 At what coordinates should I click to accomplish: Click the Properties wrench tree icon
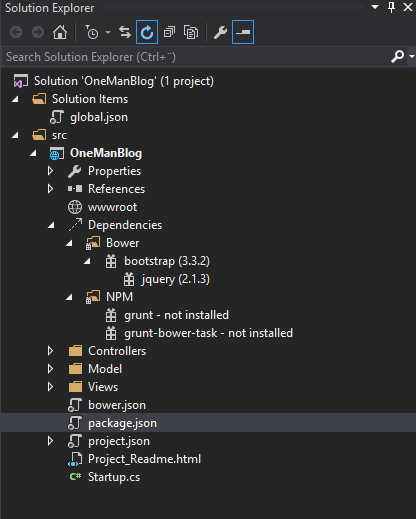coord(75,171)
